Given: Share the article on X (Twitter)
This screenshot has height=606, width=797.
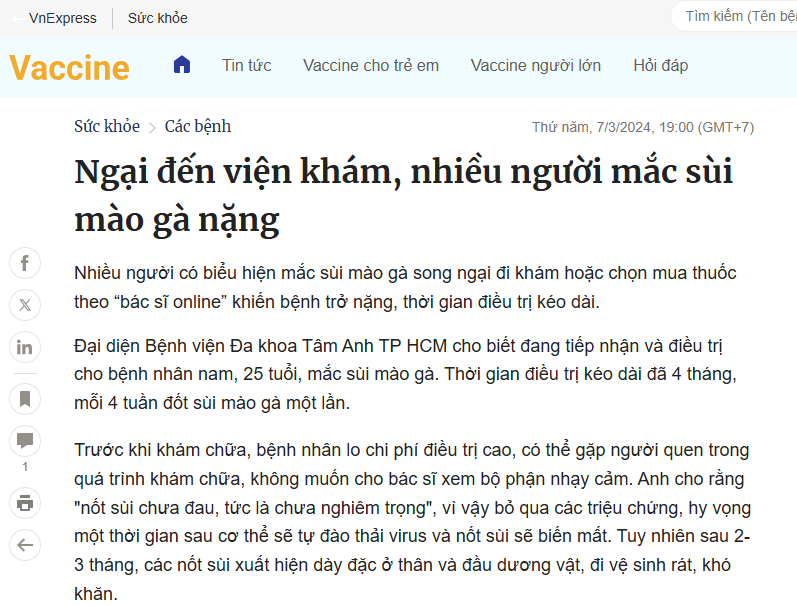Looking at the screenshot, I should (x=25, y=305).
